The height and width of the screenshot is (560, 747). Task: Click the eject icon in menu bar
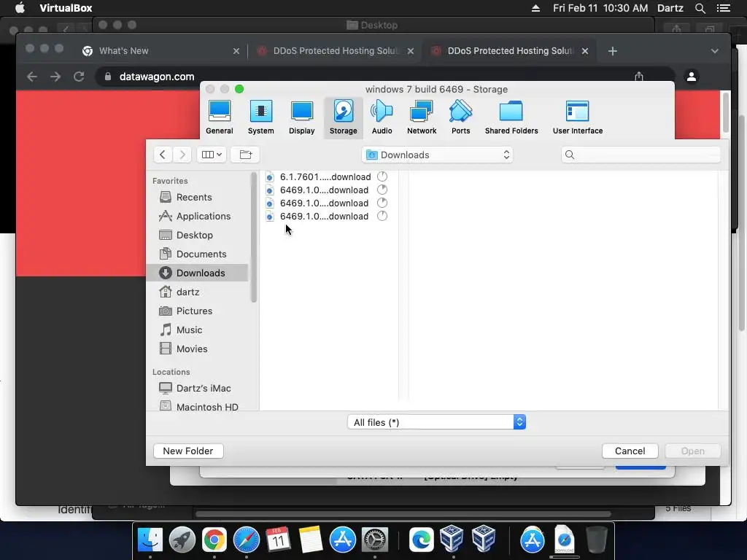(535, 8)
